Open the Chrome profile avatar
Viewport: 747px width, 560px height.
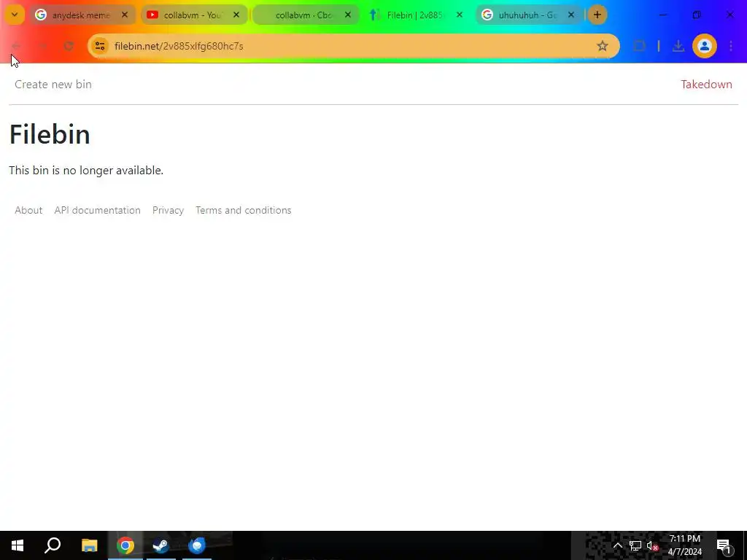705,46
